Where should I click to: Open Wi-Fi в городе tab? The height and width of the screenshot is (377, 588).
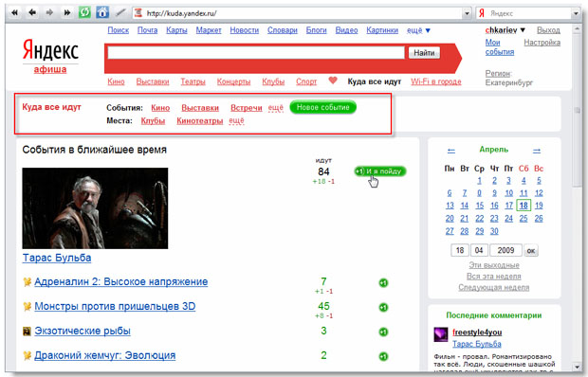click(435, 81)
